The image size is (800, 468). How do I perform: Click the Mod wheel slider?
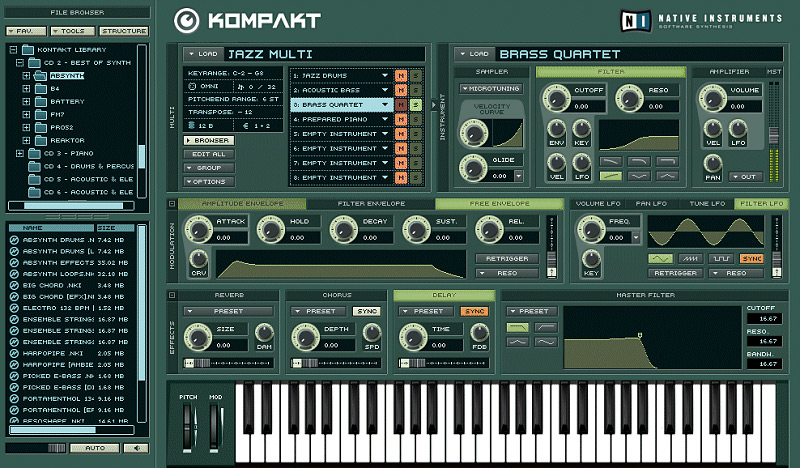click(215, 427)
